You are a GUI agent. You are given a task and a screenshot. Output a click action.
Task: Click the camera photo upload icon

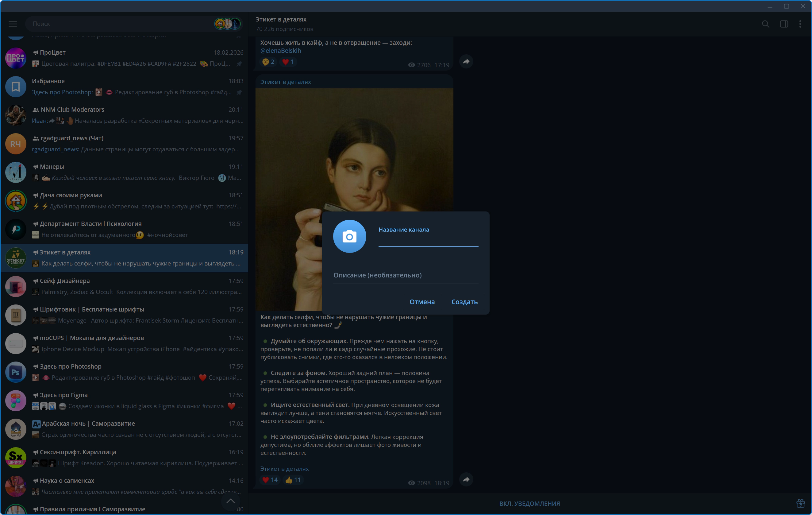coord(349,236)
